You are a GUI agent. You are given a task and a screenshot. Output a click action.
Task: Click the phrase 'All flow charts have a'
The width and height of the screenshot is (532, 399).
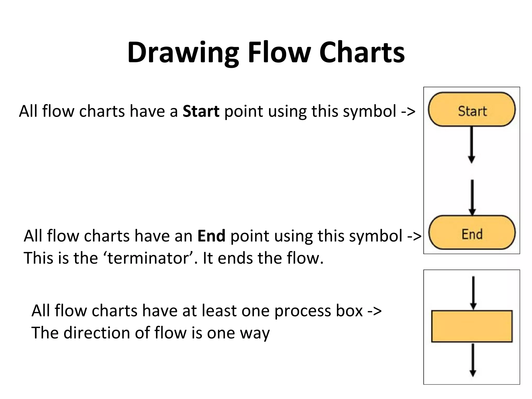point(98,111)
